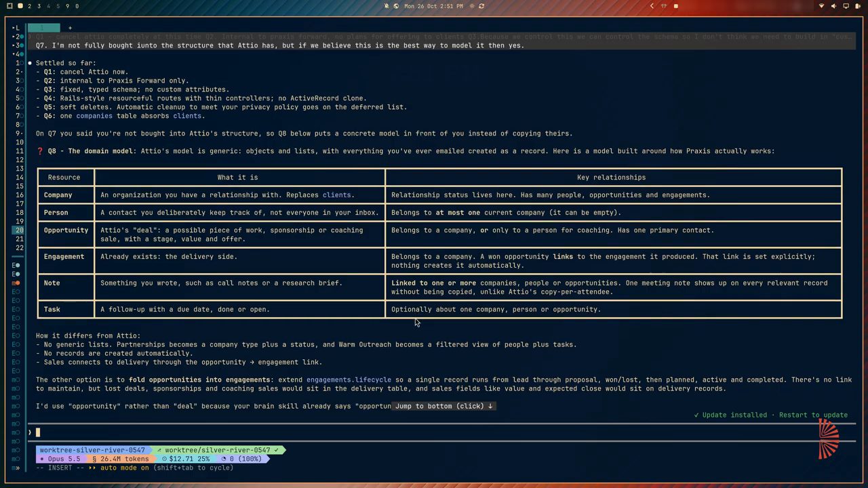This screenshot has height=488, width=868.
Task: Open the volume speaker icon
Action: pyautogui.click(x=834, y=6)
